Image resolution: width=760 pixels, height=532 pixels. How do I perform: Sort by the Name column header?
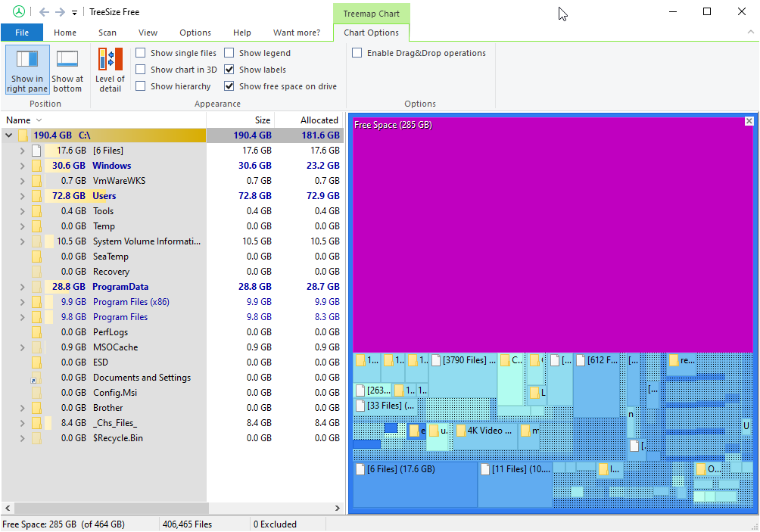104,120
